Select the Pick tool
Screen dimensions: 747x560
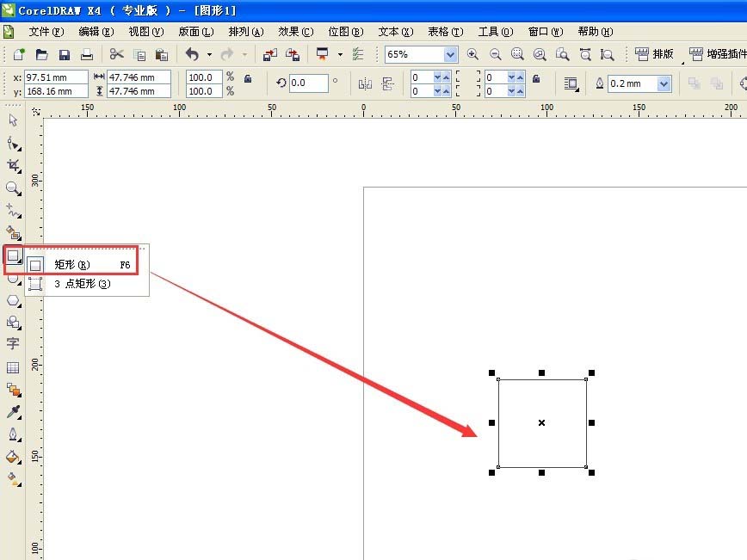click(12, 120)
